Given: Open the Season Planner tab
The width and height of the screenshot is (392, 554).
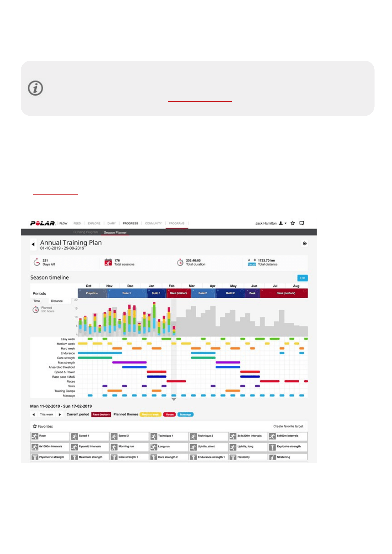Looking at the screenshot, I should (115, 232).
